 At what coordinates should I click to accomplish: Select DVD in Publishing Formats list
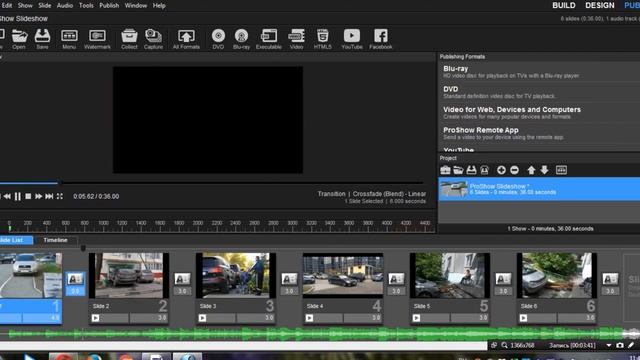(539, 92)
